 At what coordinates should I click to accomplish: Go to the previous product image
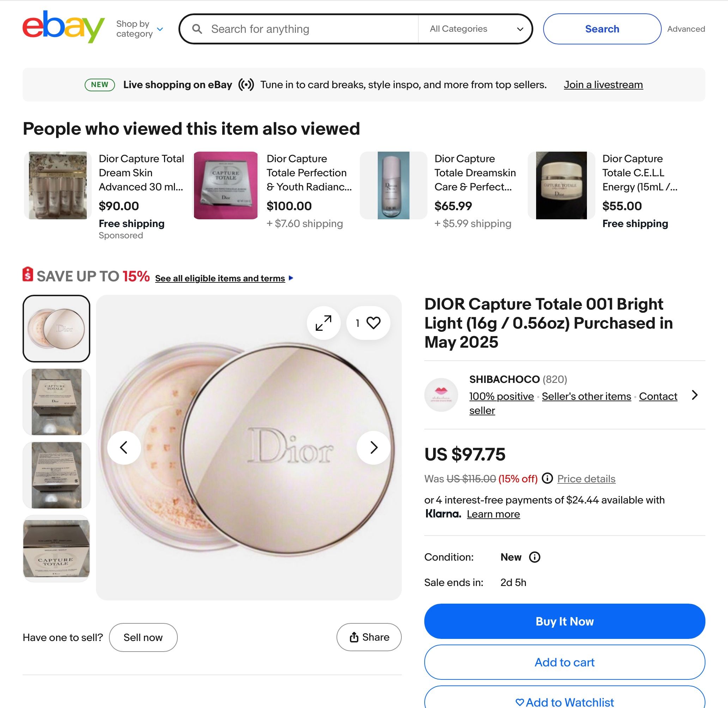[x=124, y=447]
